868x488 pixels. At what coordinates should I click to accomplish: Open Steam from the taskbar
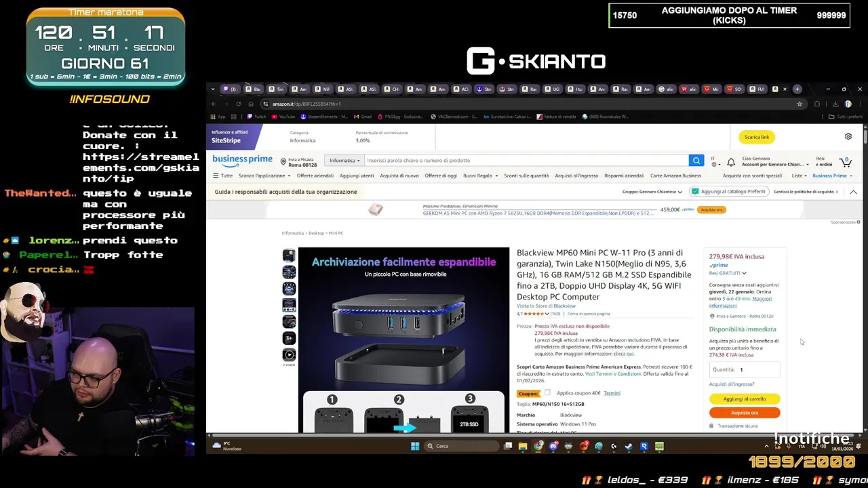629,446
